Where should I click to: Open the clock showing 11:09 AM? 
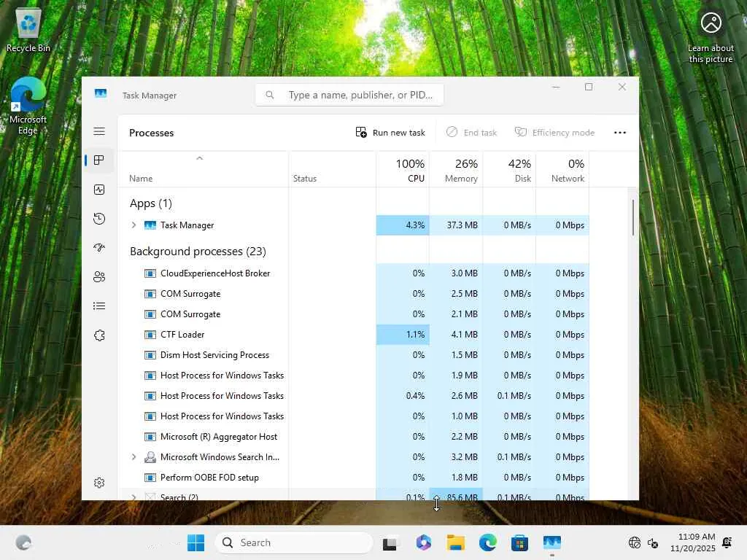pyautogui.click(x=693, y=542)
